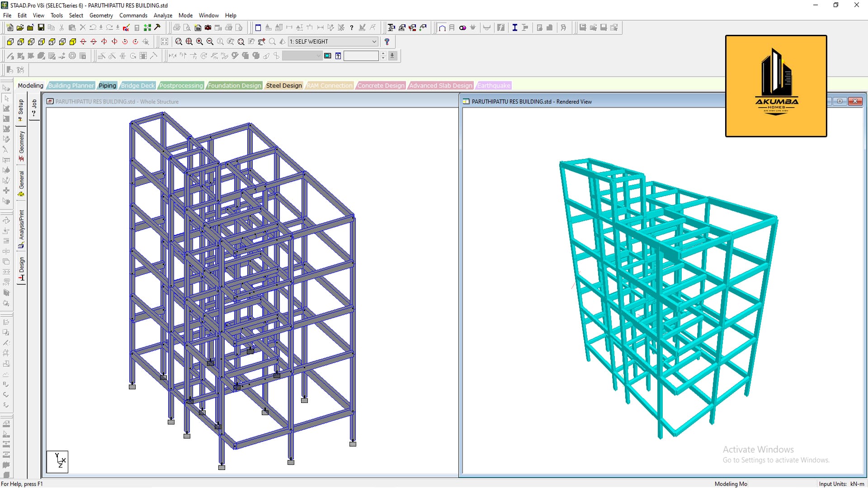Click the Print Preview icon
This screenshot has width=868, height=488.
click(187, 28)
